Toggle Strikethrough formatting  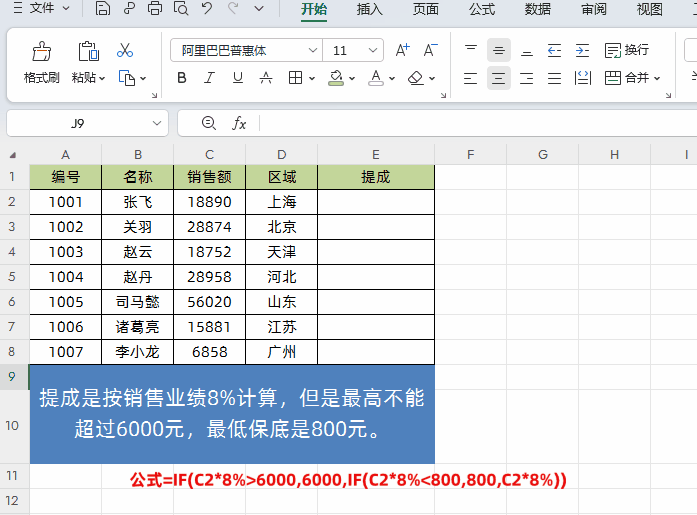tap(266, 78)
